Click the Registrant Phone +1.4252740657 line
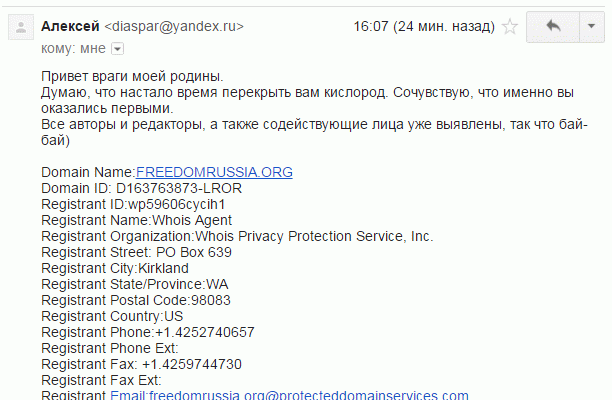This screenshot has height=400, width=612. [x=148, y=332]
